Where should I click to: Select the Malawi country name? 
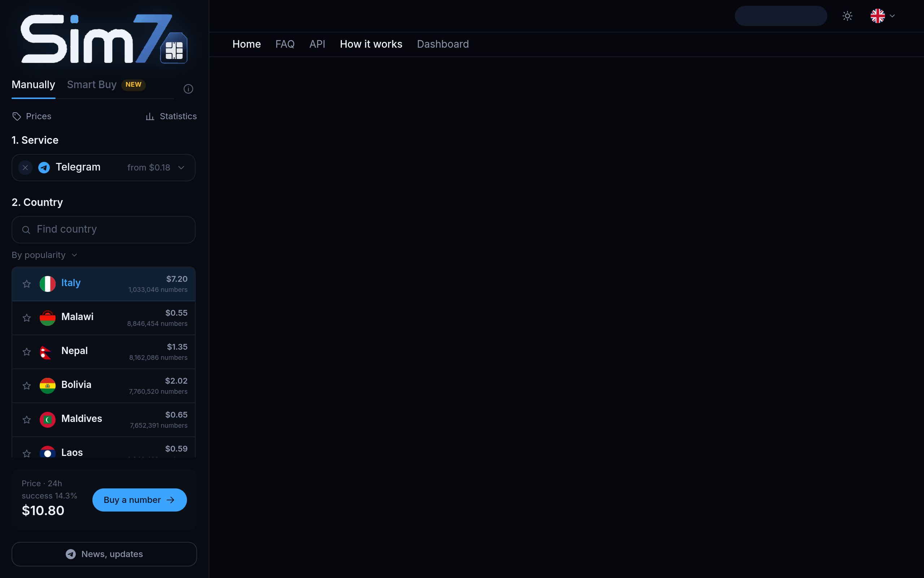click(78, 317)
